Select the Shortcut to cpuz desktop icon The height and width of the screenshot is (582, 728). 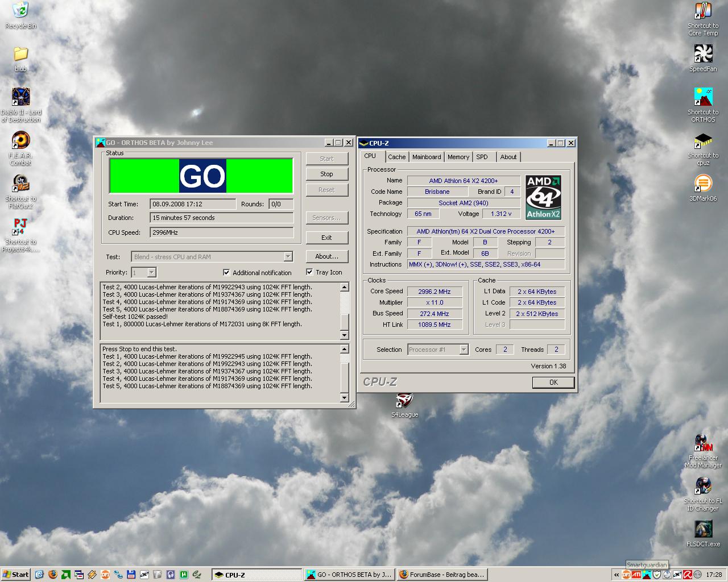point(703,148)
